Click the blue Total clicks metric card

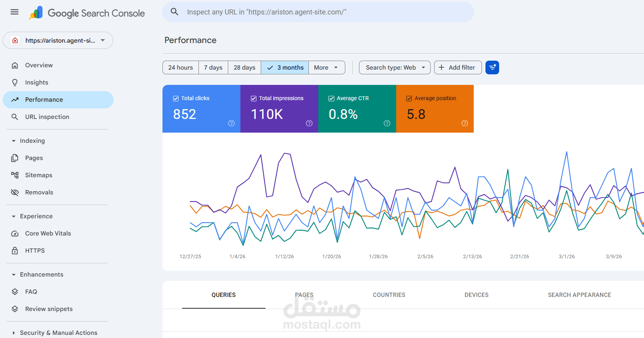click(x=201, y=109)
